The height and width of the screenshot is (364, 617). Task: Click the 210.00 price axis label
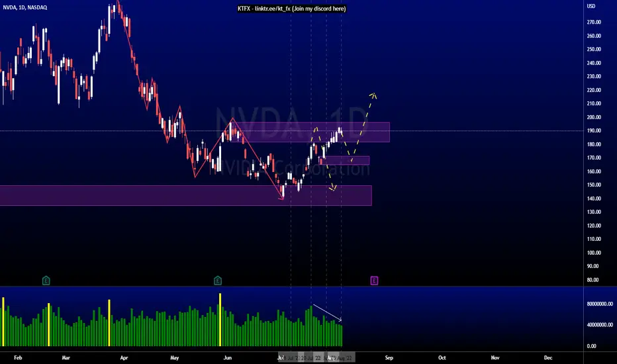point(594,103)
